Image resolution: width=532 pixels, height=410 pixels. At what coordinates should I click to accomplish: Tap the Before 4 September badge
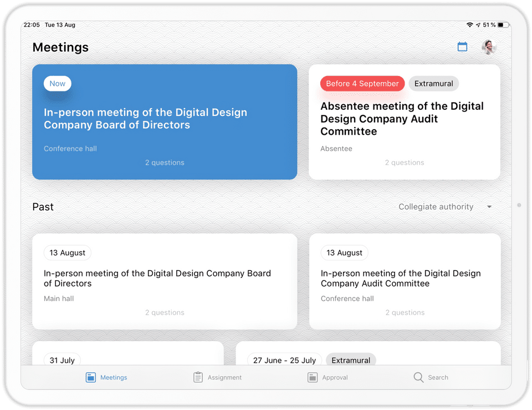[362, 84]
